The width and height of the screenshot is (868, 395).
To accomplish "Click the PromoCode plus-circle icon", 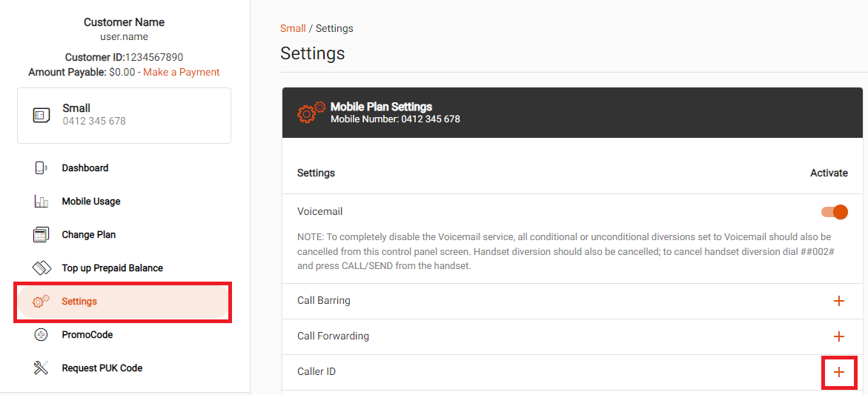I will (x=41, y=335).
